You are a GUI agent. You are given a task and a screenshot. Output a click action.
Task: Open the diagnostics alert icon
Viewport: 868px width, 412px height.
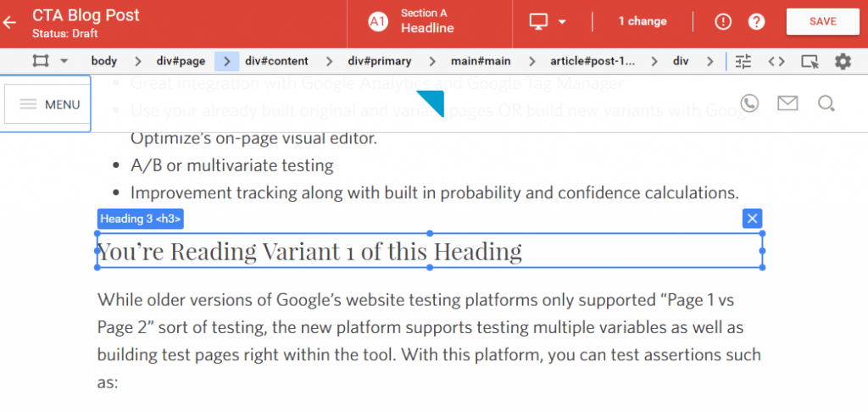click(723, 21)
